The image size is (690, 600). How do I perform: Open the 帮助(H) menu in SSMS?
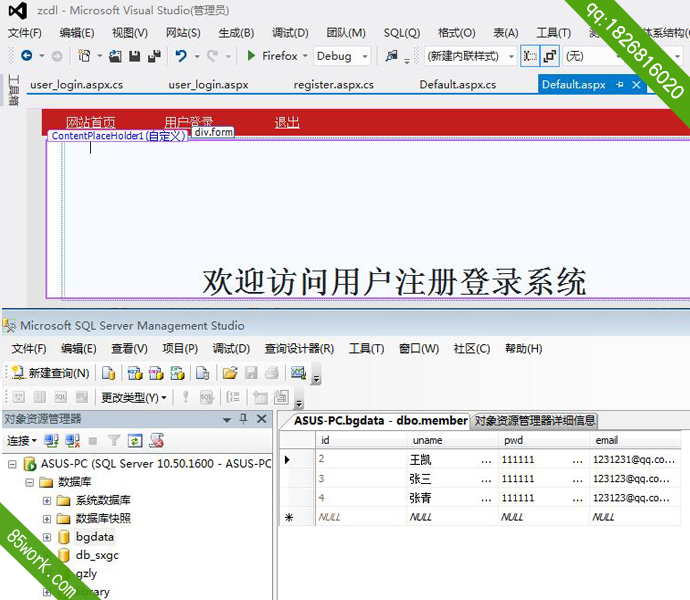point(524,349)
